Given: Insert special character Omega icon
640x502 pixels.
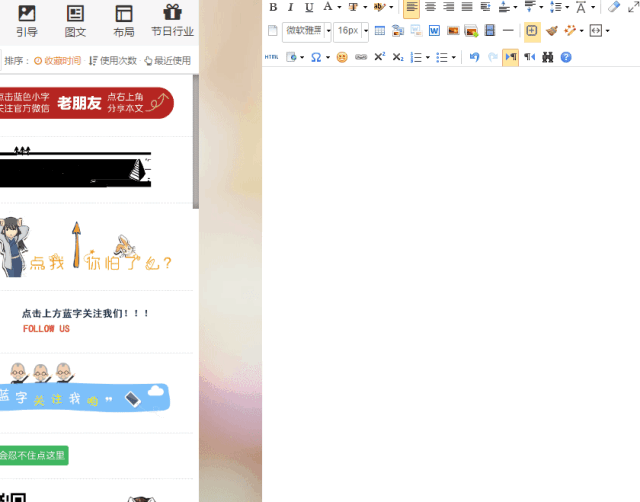Looking at the screenshot, I should click(x=316, y=57).
